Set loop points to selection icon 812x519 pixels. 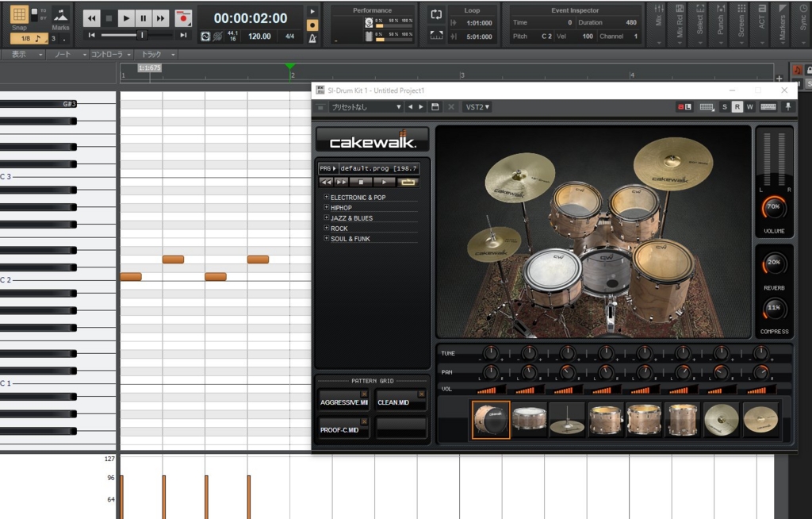click(436, 35)
